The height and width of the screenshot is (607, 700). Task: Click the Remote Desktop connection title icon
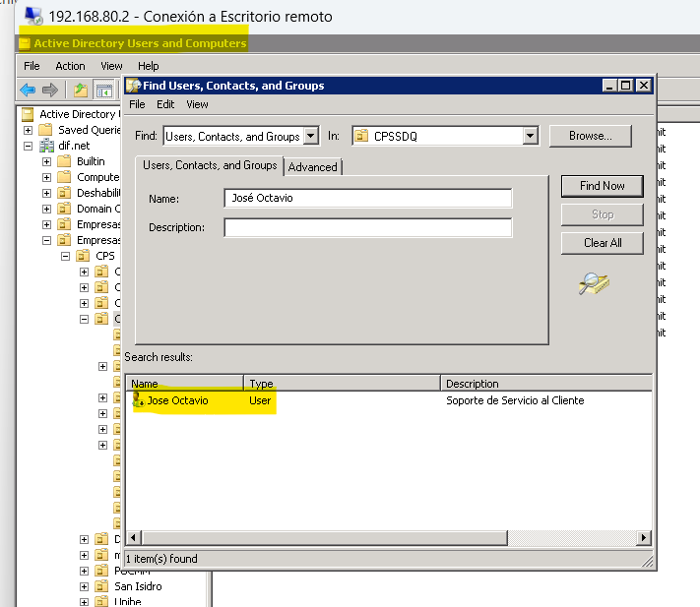coord(33,16)
